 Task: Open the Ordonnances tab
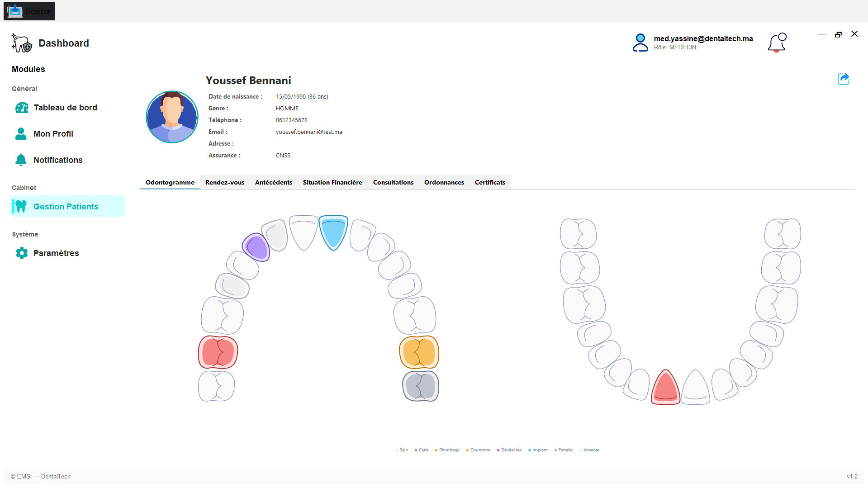point(444,182)
